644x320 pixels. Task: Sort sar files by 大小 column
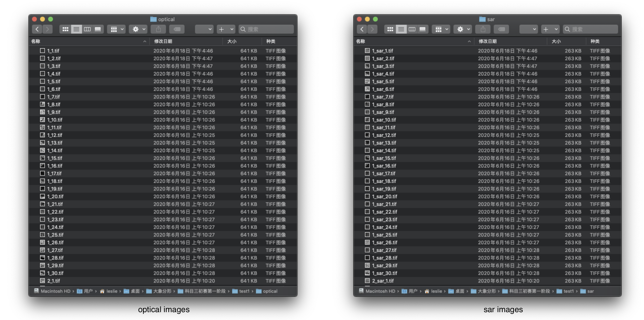[556, 41]
